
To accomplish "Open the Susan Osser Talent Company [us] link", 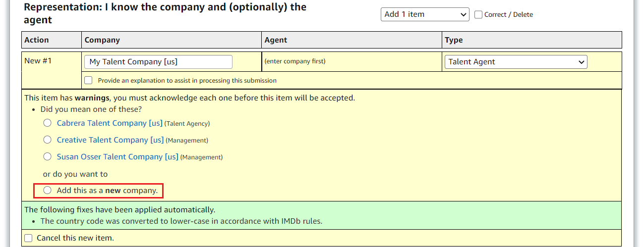I will (117, 157).
